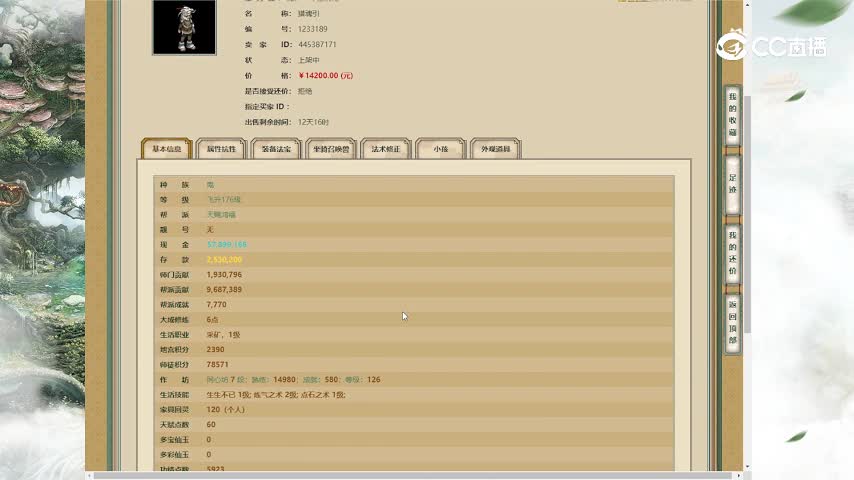Click the 家具回灵 value 120 (个人)

tap(225, 410)
